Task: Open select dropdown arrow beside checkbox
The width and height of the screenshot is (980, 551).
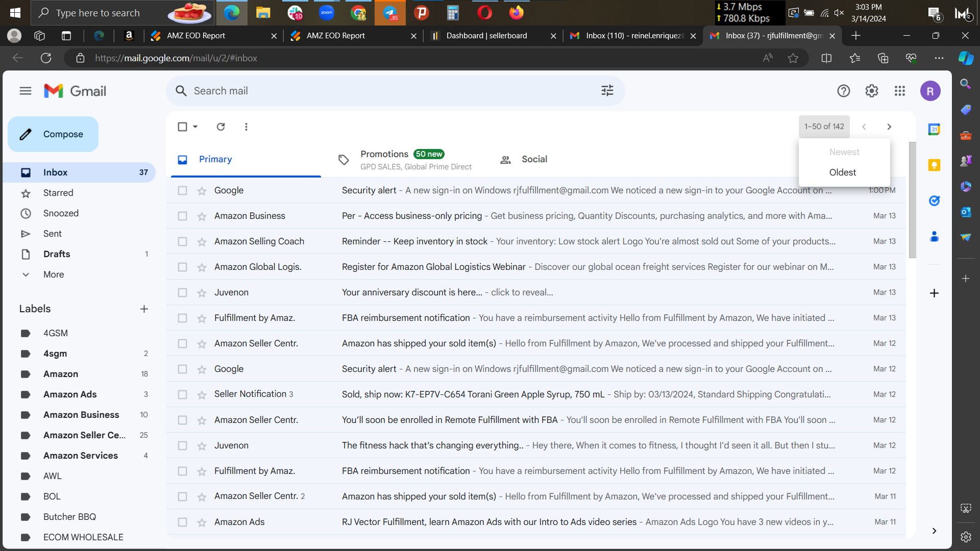Action: click(x=195, y=127)
